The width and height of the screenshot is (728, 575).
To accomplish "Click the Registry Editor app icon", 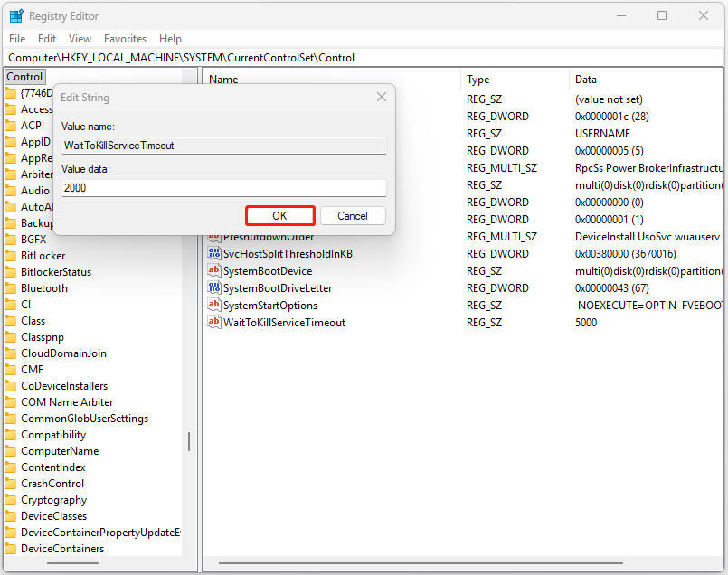I will click(x=16, y=16).
